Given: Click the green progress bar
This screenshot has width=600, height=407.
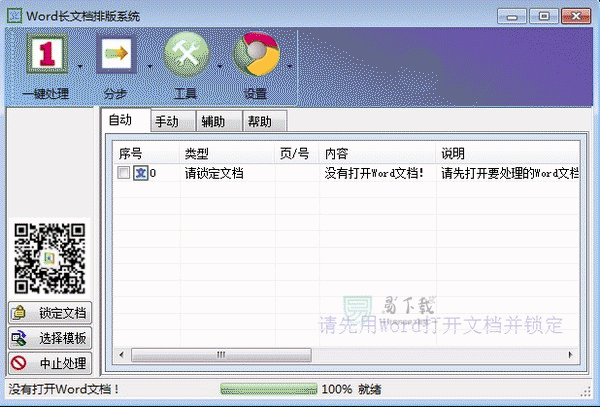Looking at the screenshot, I should point(269,389).
